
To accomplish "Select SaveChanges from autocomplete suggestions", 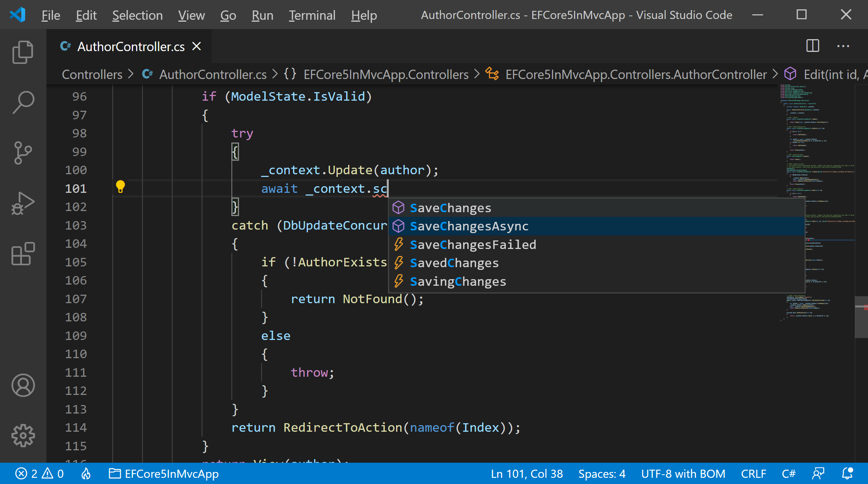I will (x=451, y=208).
